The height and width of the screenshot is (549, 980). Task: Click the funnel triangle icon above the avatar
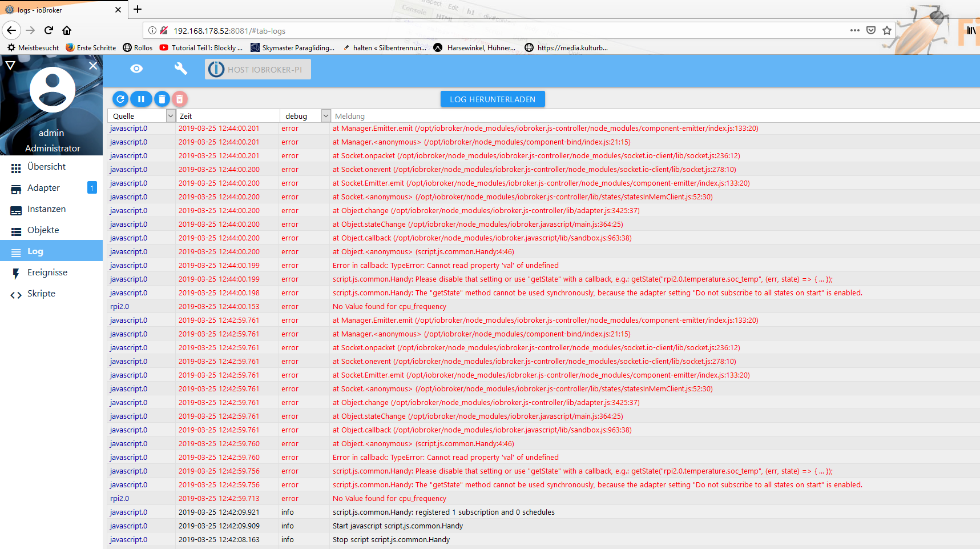pyautogui.click(x=10, y=65)
